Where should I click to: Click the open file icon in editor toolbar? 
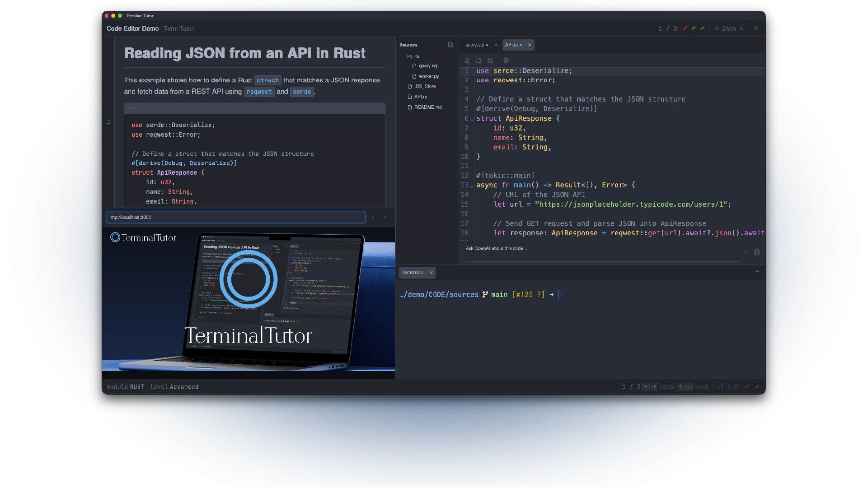click(x=479, y=60)
